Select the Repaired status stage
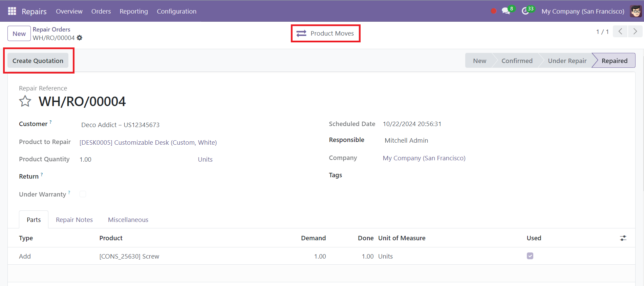This screenshot has width=644, height=286. 614,61
